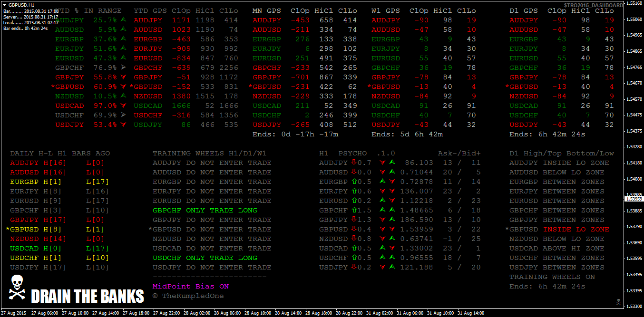Click the red down arrow beside USDJPY 53.4%

tap(124, 125)
